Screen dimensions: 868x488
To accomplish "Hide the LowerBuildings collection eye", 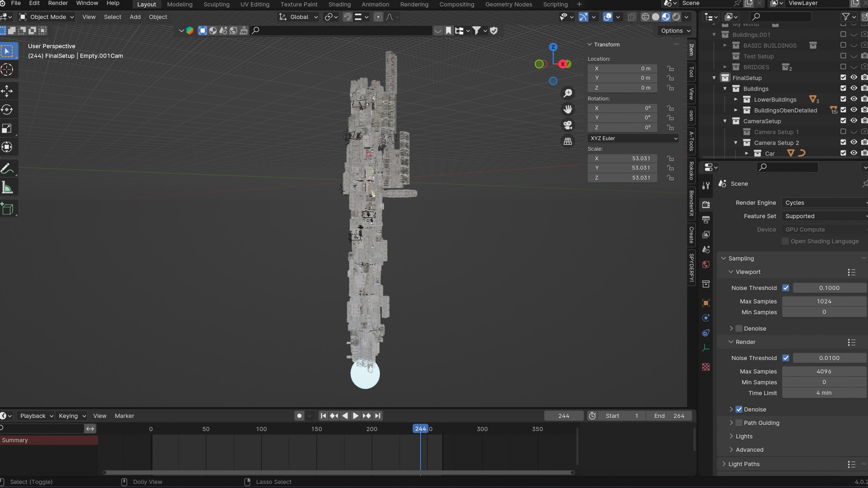I will (854, 99).
